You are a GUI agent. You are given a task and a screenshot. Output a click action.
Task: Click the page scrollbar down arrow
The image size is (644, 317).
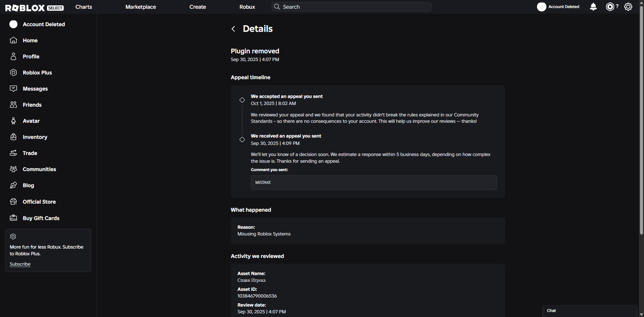tap(641, 314)
